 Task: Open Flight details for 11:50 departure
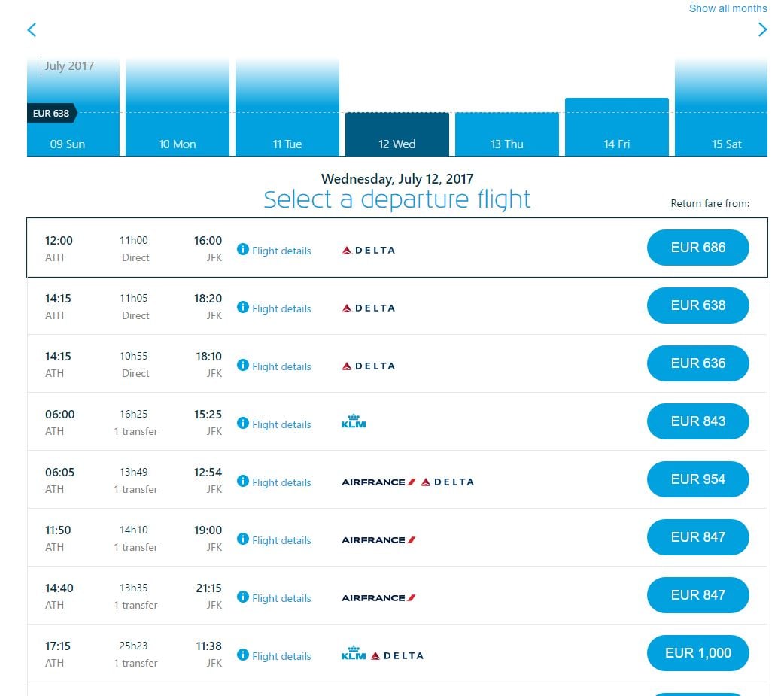click(x=281, y=540)
